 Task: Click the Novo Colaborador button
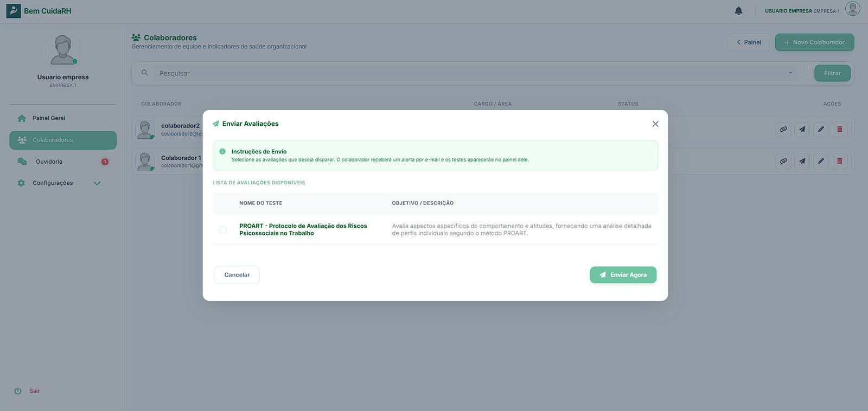click(x=814, y=42)
